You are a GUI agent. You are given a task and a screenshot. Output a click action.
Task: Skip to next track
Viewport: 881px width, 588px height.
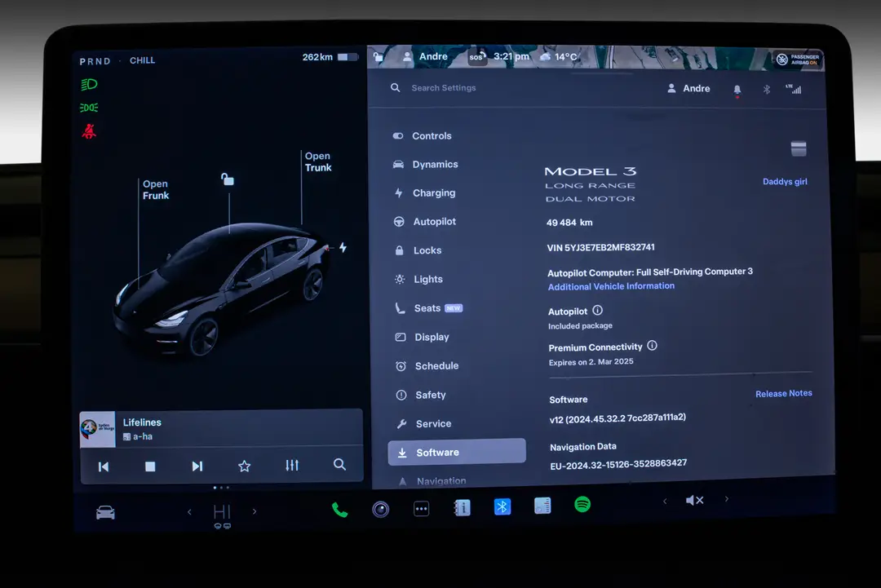tap(197, 466)
